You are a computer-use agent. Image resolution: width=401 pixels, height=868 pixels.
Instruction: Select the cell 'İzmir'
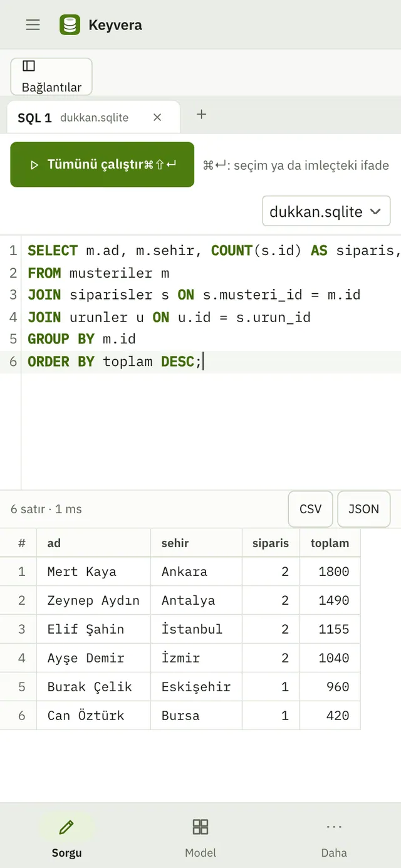[x=196, y=658]
